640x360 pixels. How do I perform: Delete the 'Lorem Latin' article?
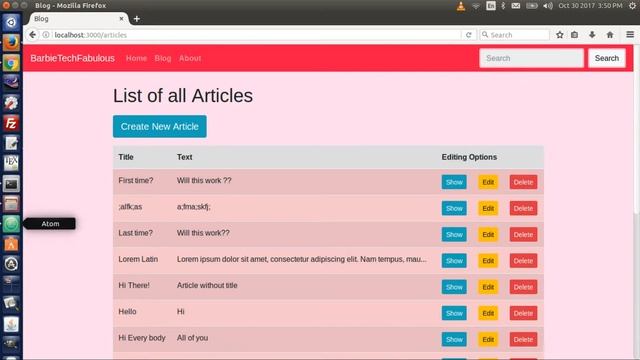523,260
